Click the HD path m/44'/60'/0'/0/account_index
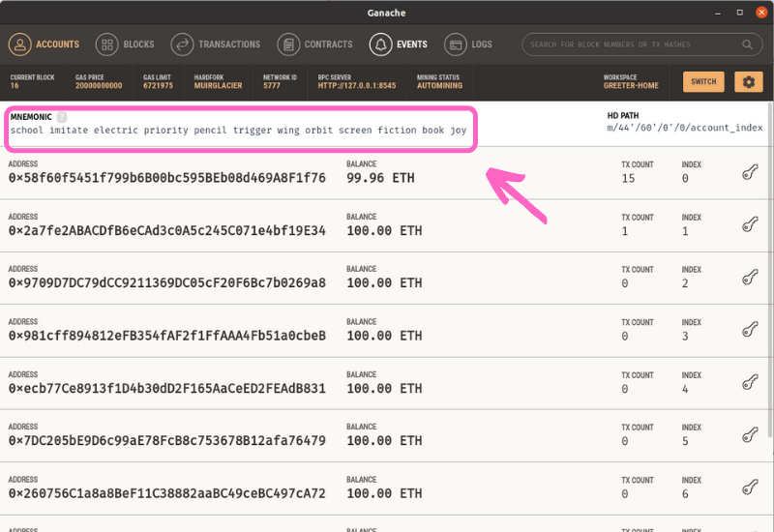This screenshot has width=774, height=532. [x=685, y=128]
